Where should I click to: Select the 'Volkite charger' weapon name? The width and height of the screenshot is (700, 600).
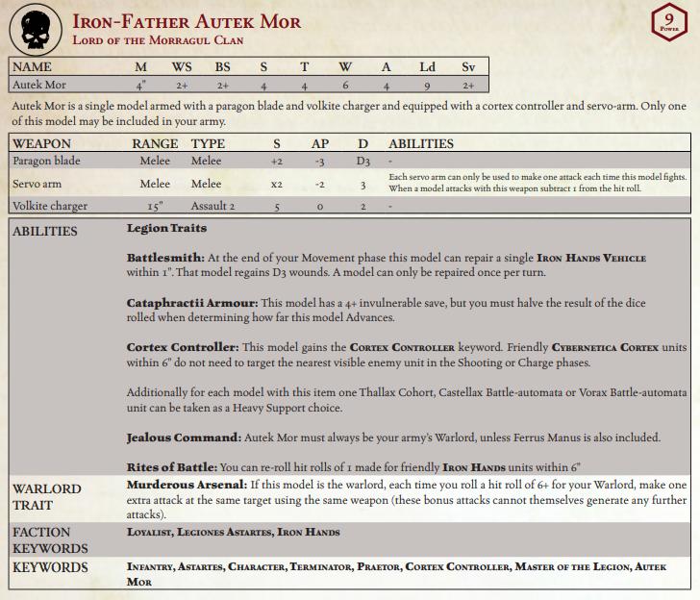coord(50,206)
